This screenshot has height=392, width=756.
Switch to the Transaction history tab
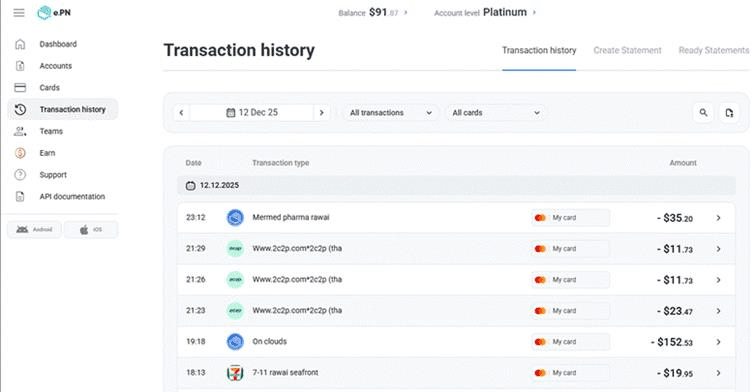(539, 50)
